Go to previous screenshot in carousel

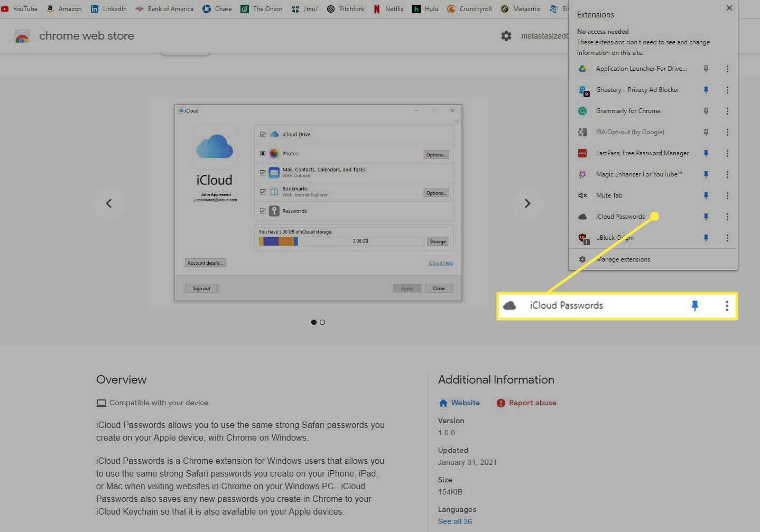point(109,203)
